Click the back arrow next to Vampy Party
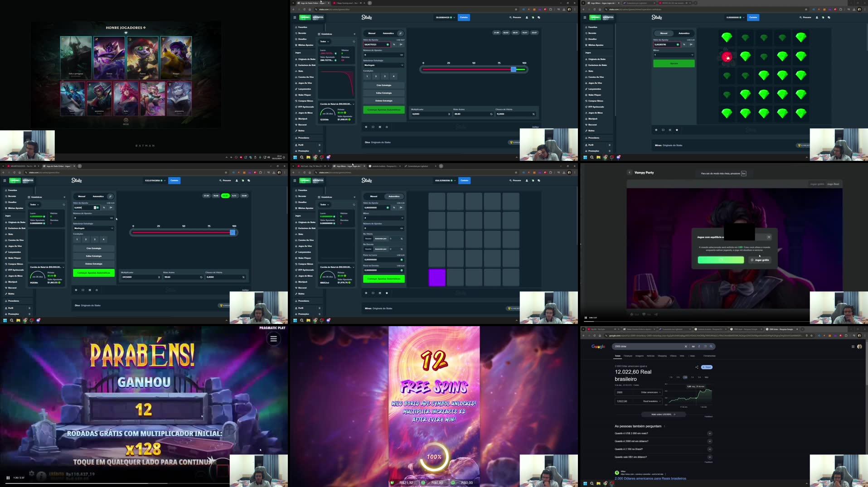868x487 pixels. pyautogui.click(x=629, y=173)
